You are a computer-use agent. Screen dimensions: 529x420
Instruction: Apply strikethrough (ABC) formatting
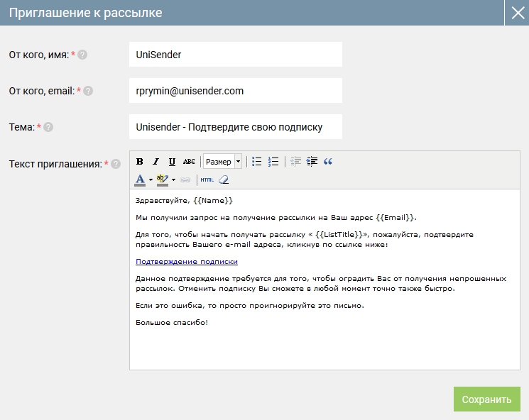(x=189, y=162)
